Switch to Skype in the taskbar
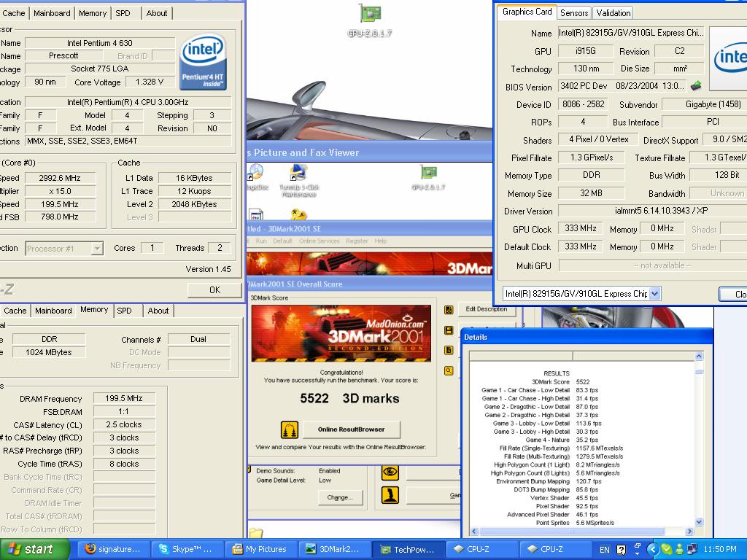The image size is (747, 560). point(187,549)
